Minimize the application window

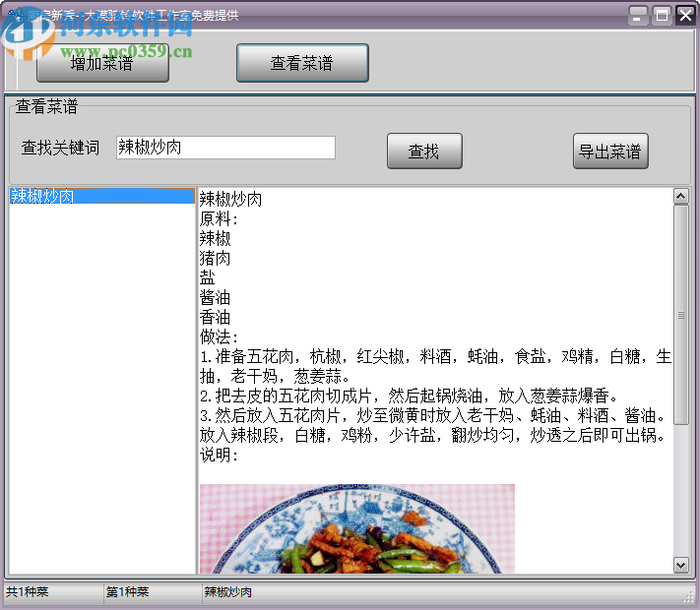coord(638,16)
